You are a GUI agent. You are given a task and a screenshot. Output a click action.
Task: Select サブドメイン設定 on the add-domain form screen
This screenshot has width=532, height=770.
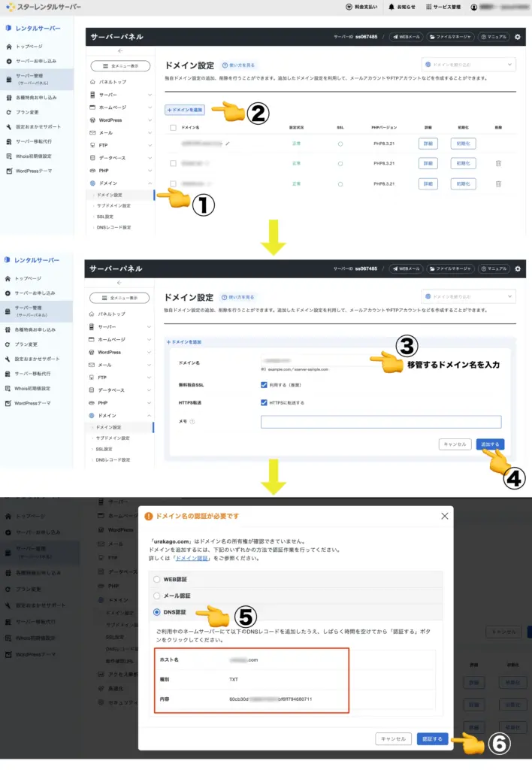[x=113, y=438]
